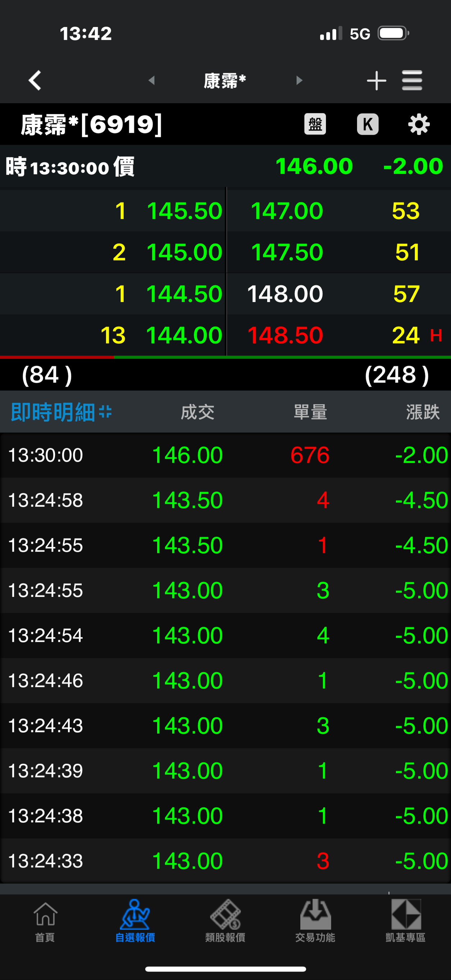The image size is (451, 980).
Task: Collapse 即時明細 with shrink arrows icon
Action: tap(105, 412)
